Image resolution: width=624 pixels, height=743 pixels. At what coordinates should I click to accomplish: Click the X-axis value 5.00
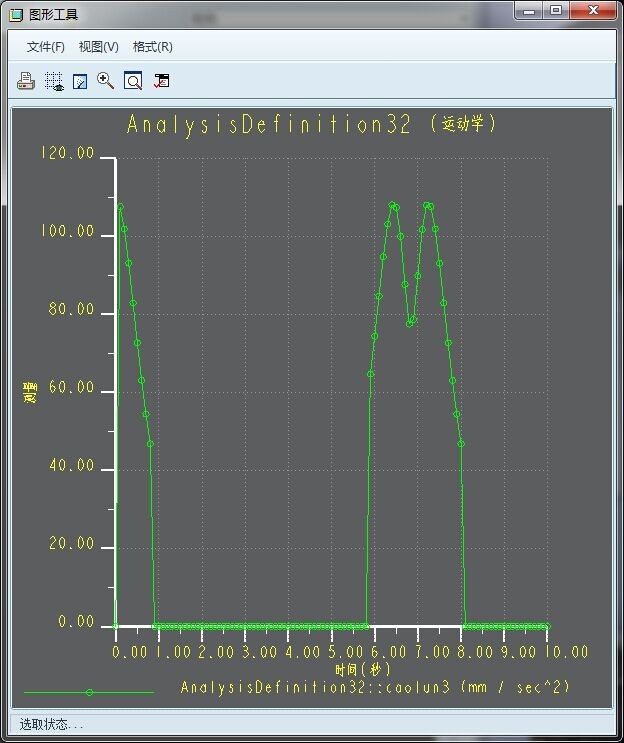(346, 652)
